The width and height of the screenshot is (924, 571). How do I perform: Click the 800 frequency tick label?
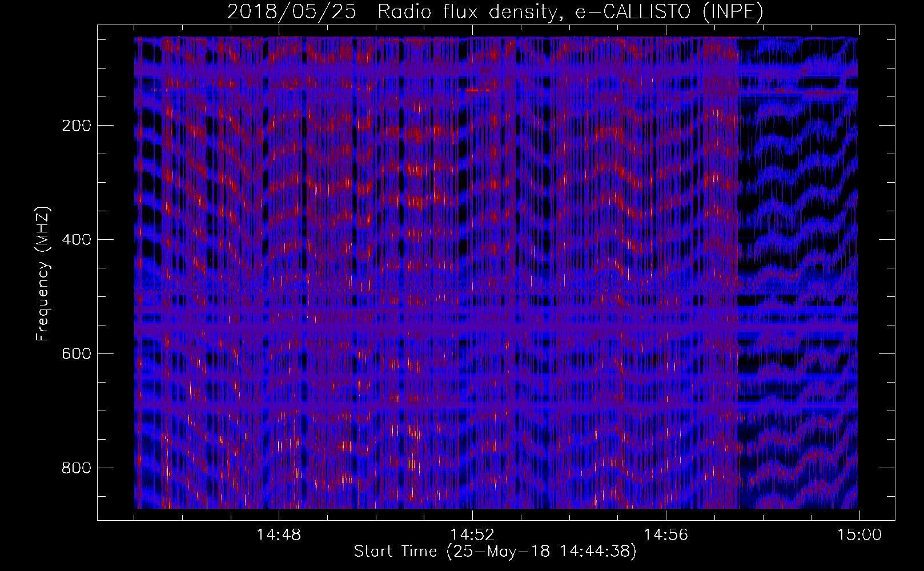pos(77,468)
